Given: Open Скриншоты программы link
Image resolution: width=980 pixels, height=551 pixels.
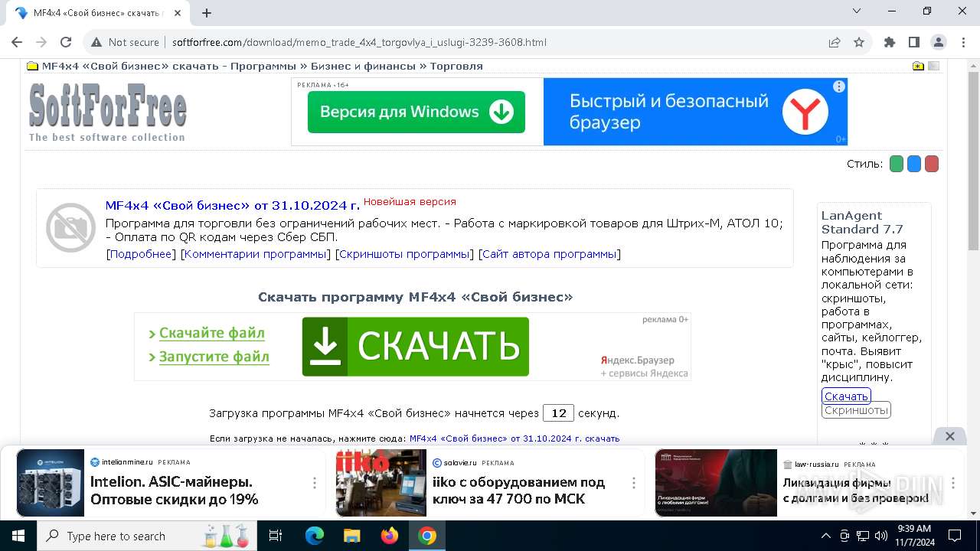Looking at the screenshot, I should coord(404,254).
